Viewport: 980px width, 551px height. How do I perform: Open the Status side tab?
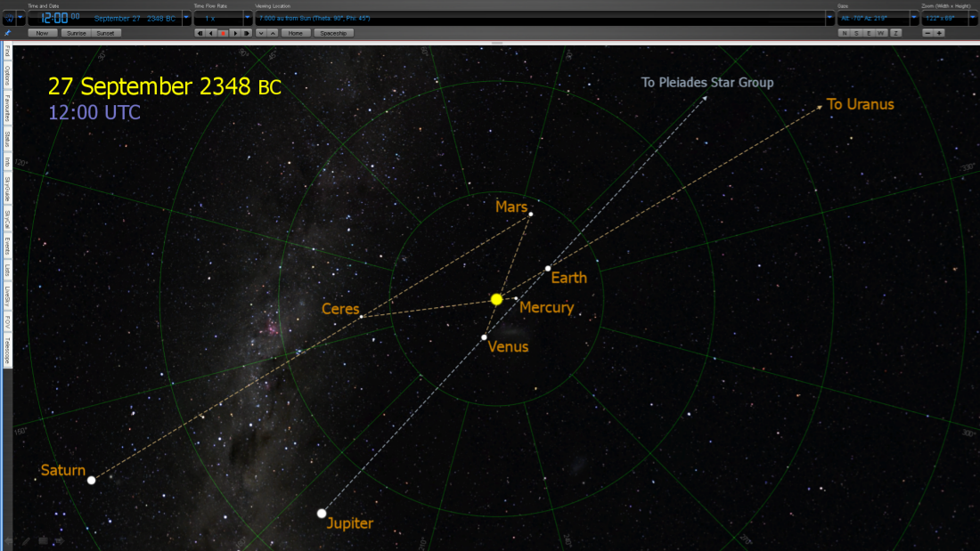(7, 140)
